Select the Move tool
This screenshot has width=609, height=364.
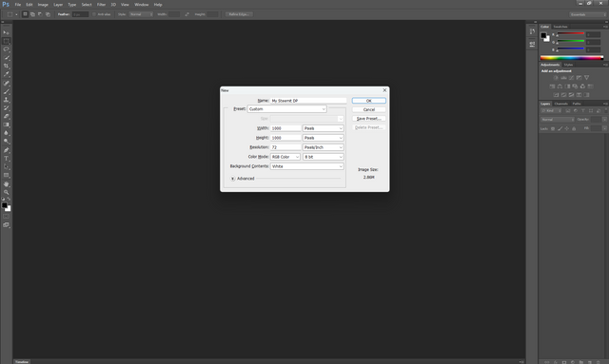[x=7, y=32]
